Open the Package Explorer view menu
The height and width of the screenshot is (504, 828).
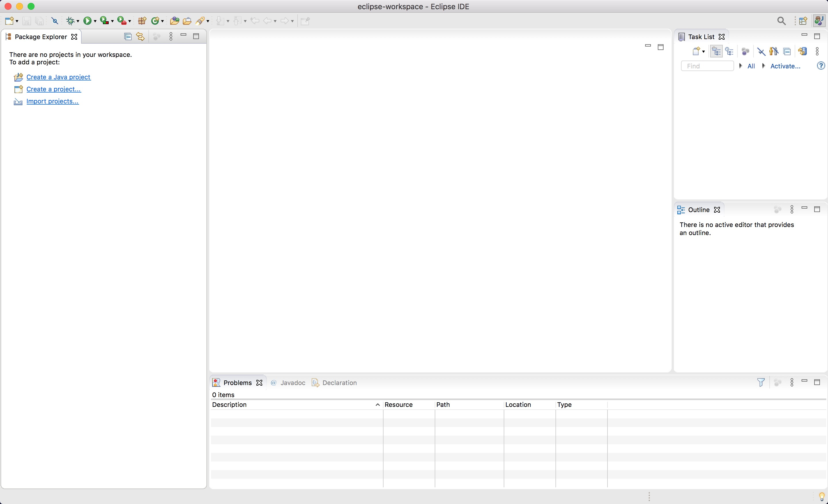point(171,36)
